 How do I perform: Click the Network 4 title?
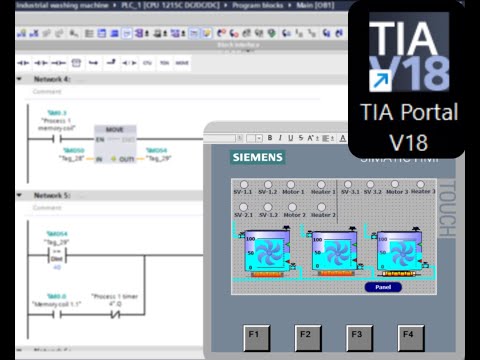coord(52,79)
